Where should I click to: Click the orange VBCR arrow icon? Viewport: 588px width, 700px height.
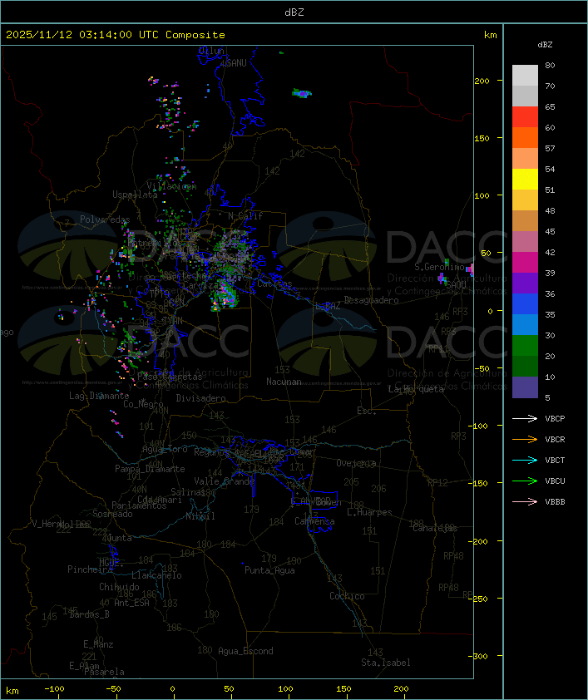(525, 439)
